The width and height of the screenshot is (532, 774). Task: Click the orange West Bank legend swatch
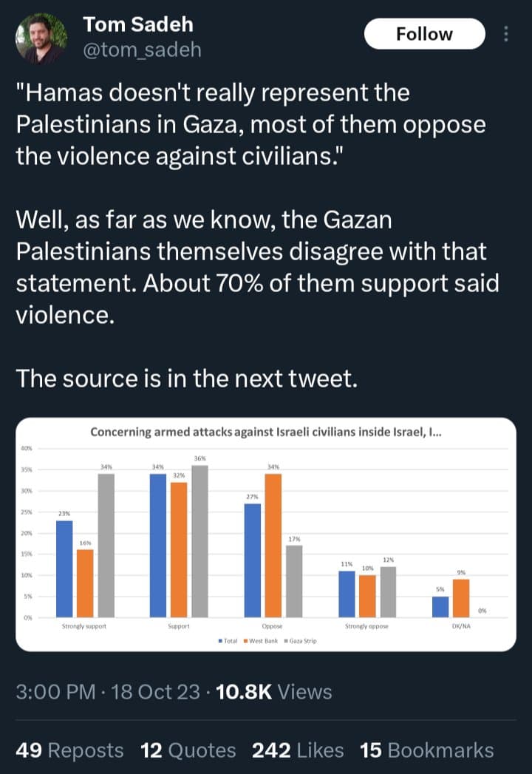click(245, 641)
